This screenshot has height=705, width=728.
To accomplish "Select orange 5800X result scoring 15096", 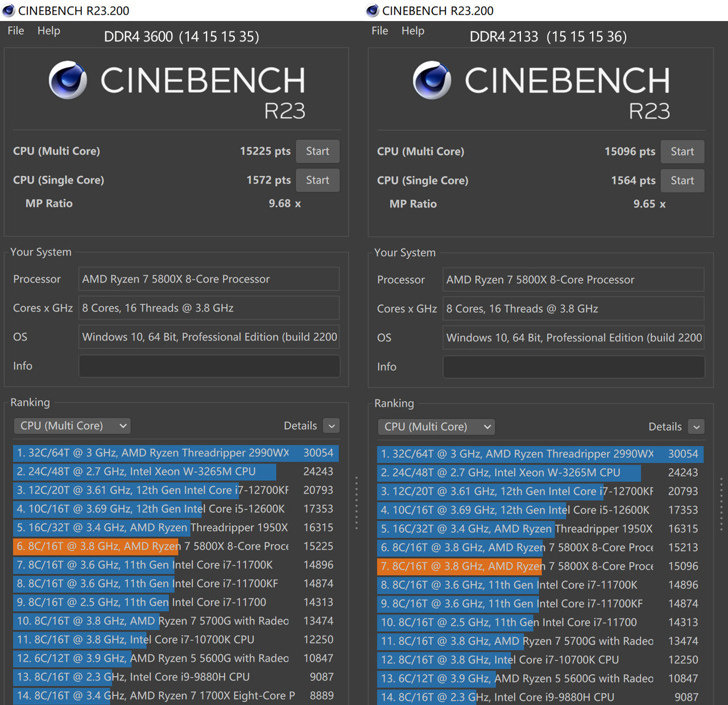I will (x=516, y=566).
